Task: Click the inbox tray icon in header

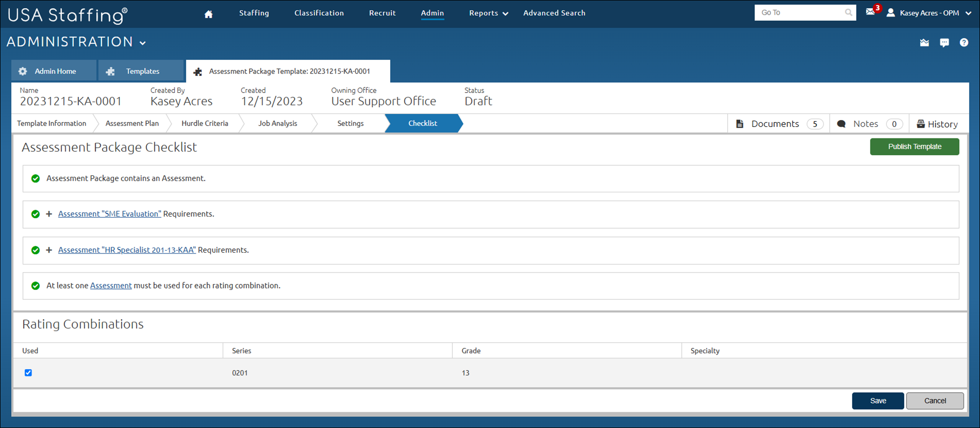Action: (x=924, y=42)
